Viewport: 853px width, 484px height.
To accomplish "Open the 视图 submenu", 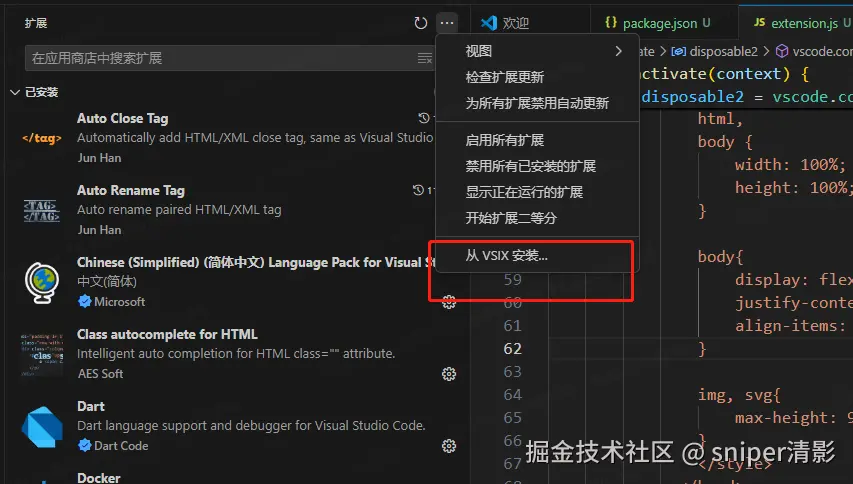I will point(537,51).
